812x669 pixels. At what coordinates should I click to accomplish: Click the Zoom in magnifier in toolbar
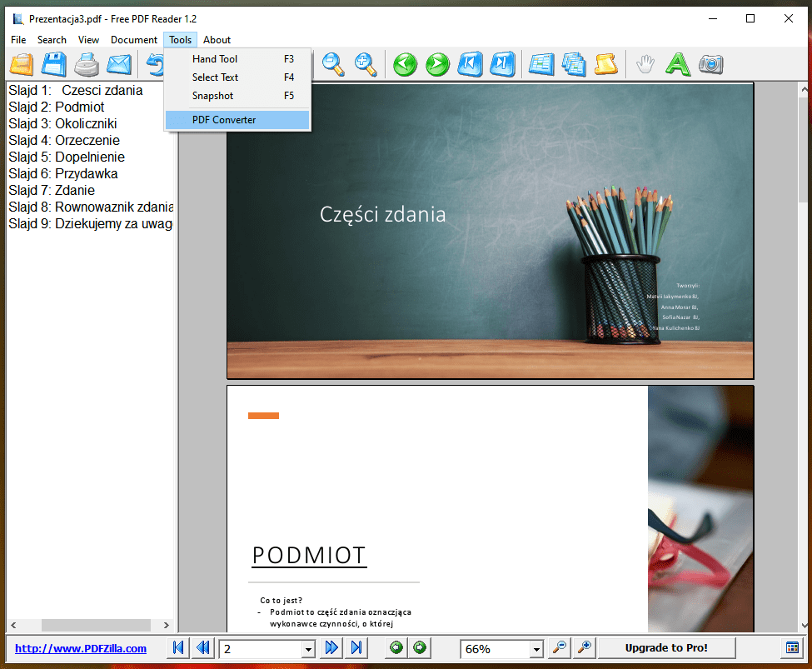point(366,65)
